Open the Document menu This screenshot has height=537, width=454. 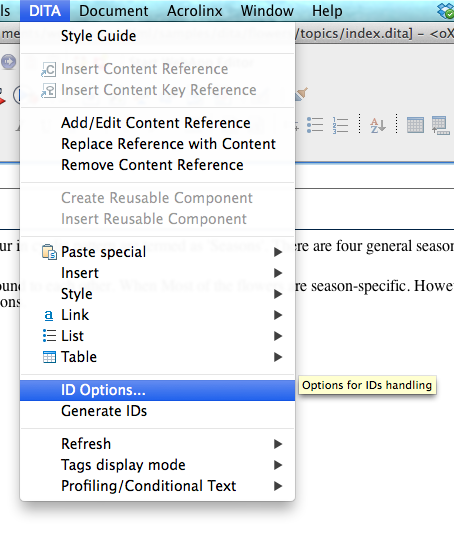pos(113,11)
